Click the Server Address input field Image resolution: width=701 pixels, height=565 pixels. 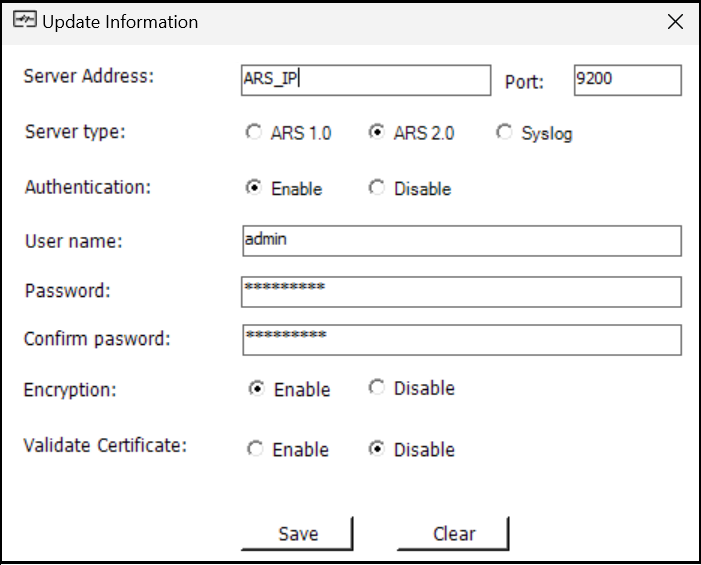(x=366, y=80)
